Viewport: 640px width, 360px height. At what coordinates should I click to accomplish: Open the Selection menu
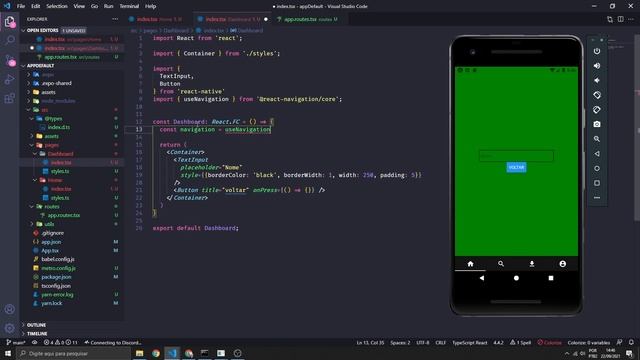coord(57,6)
